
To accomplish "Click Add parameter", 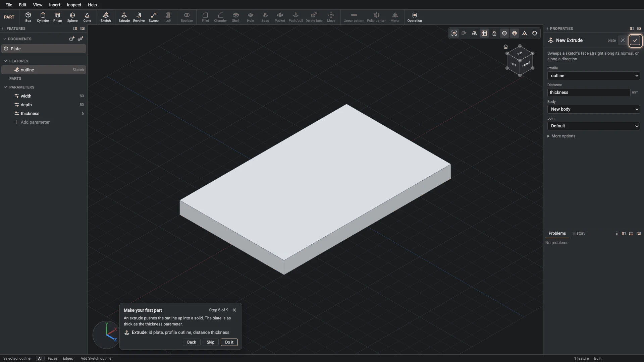I will coord(32,122).
